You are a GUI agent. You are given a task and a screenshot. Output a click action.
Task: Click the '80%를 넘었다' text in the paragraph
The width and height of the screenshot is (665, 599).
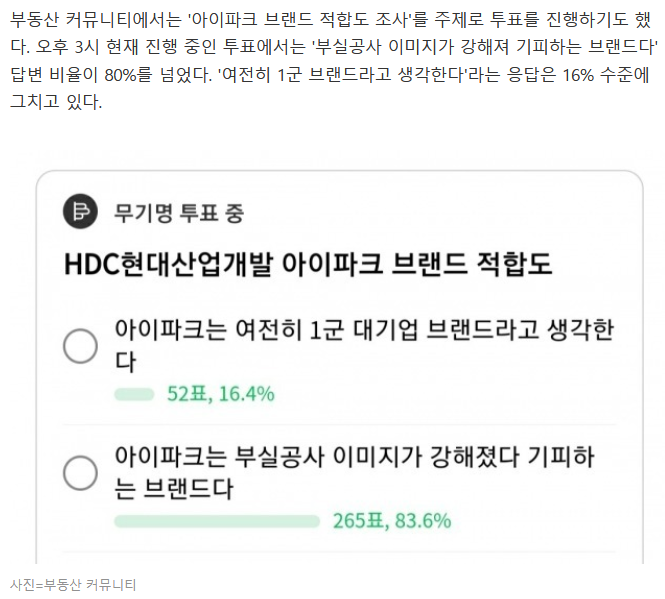pyautogui.click(x=158, y=75)
